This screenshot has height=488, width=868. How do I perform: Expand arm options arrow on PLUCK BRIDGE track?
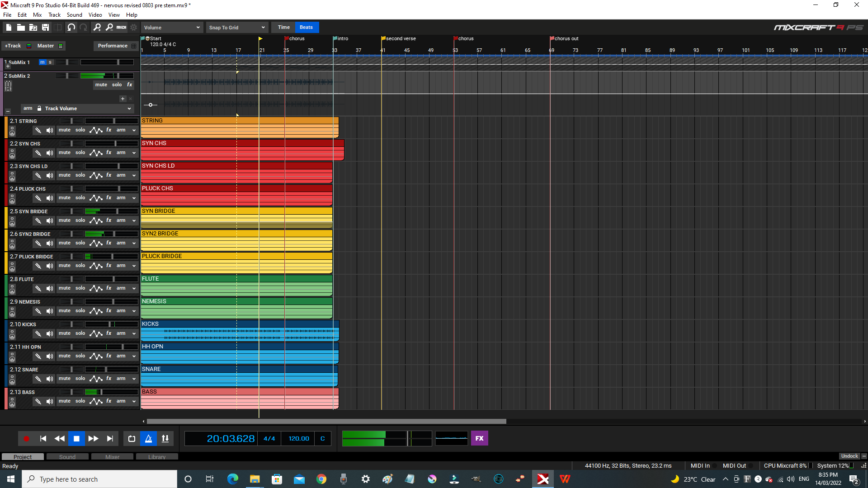(x=134, y=266)
